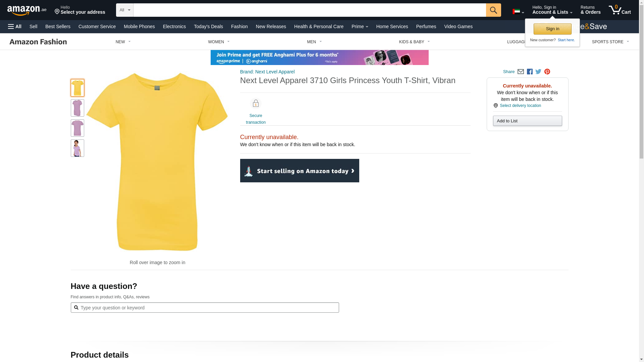Click the Secure transaction lock icon
Viewport: 644px width, 362px height.
(x=256, y=104)
